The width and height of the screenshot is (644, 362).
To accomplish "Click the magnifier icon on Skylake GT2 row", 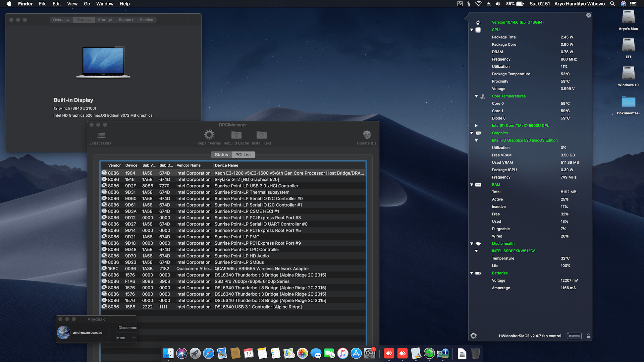I will (104, 179).
